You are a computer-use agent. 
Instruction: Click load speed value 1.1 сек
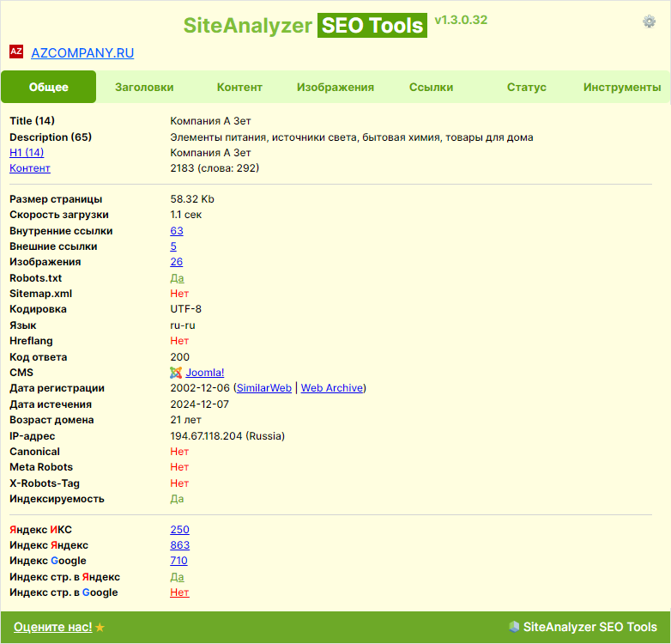point(185,215)
